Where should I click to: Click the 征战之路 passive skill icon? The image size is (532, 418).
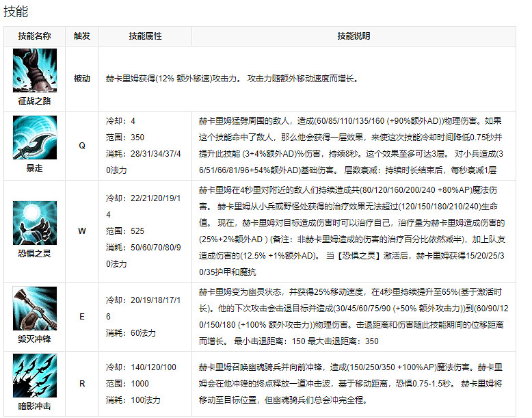tap(35, 70)
